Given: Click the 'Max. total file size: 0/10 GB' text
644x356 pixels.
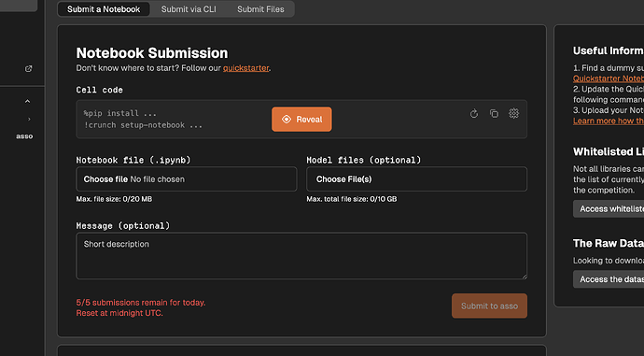Looking at the screenshot, I should click(x=352, y=199).
